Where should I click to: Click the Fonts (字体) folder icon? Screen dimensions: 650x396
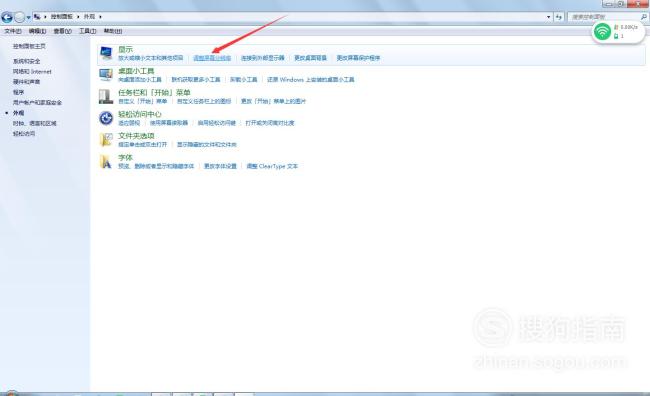[106, 161]
